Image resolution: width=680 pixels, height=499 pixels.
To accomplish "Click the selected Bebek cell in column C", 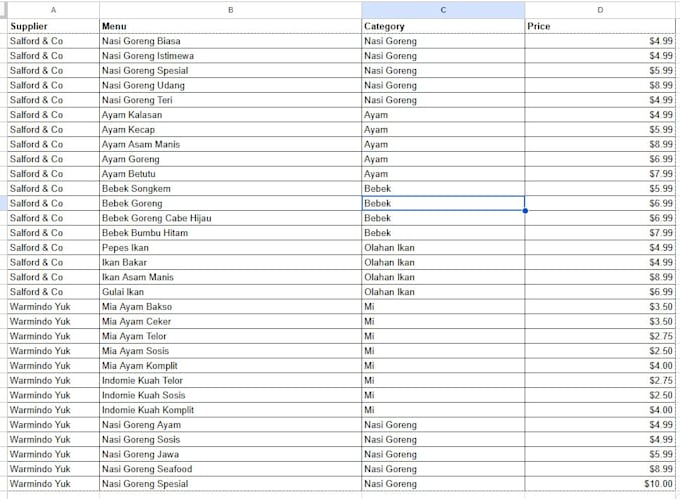I will pos(443,203).
